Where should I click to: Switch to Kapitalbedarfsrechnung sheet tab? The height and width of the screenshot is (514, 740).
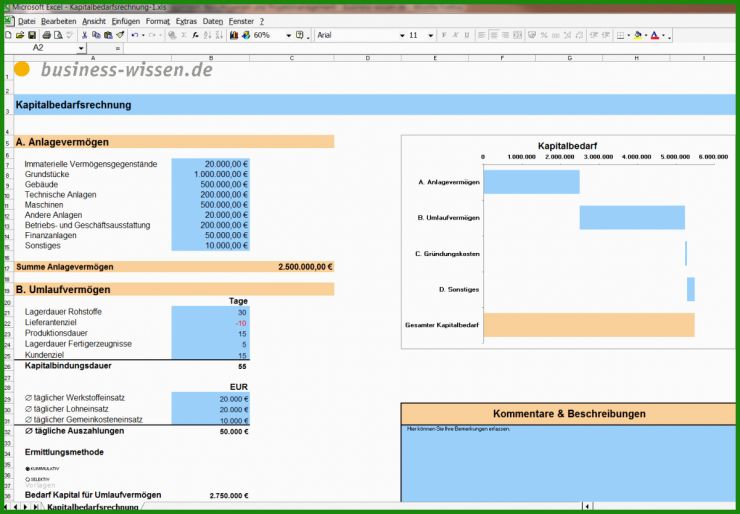click(x=92, y=507)
